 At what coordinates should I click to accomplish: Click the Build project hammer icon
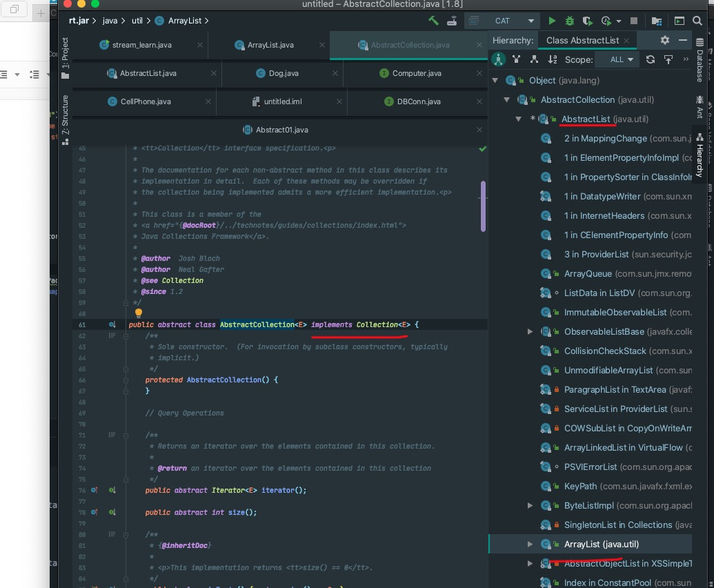[x=433, y=21]
